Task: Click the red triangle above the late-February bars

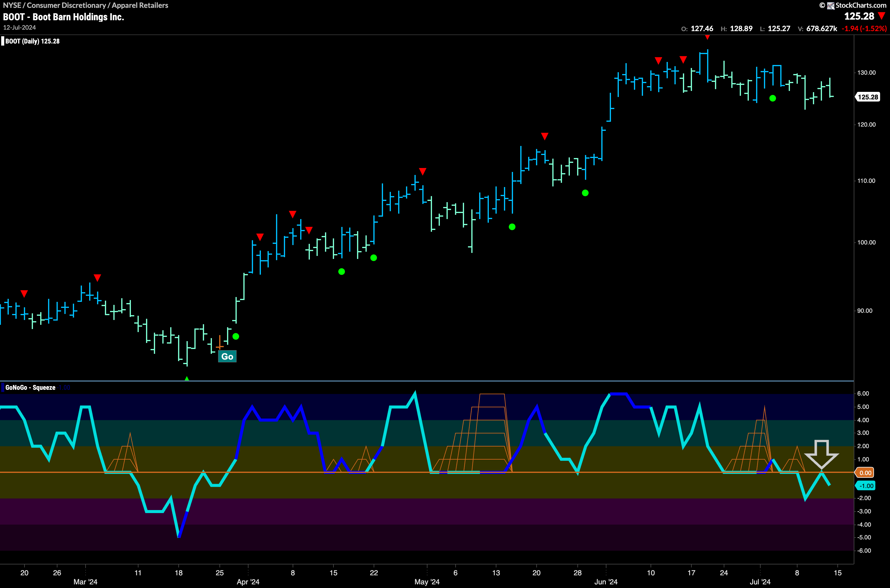Action: click(x=24, y=294)
